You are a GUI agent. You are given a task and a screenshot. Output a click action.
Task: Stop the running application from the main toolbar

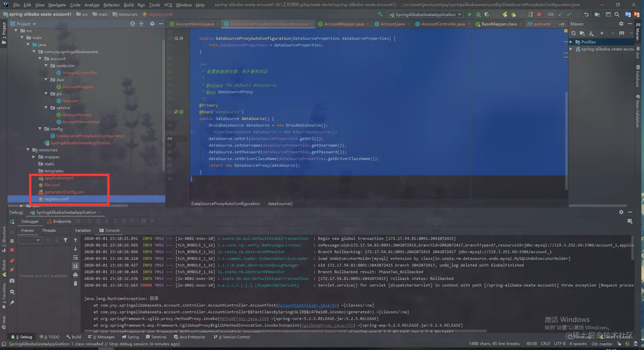[x=539, y=14]
